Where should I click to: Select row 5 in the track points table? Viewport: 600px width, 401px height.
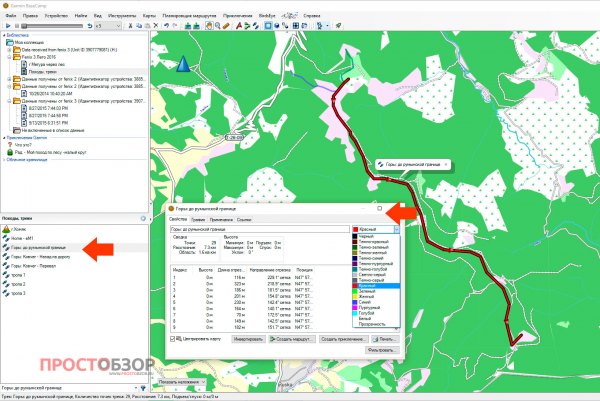(243, 302)
